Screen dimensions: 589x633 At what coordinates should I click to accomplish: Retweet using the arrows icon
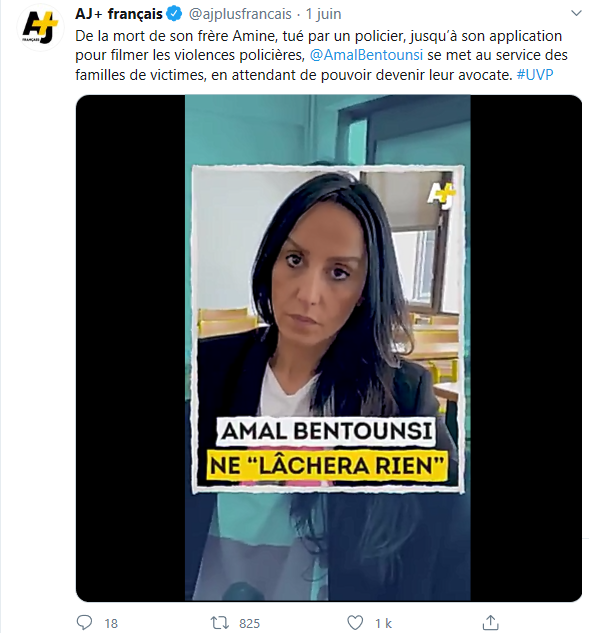[x=220, y=623]
